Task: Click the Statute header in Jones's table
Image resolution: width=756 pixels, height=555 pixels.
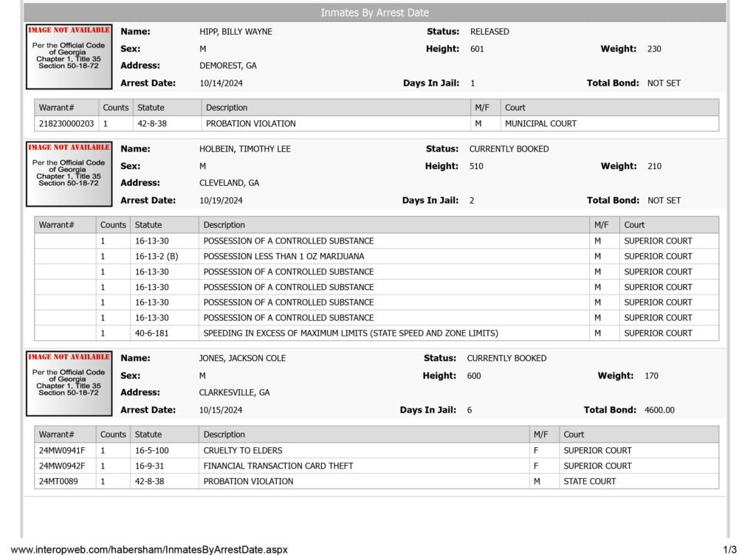Action: point(148,434)
